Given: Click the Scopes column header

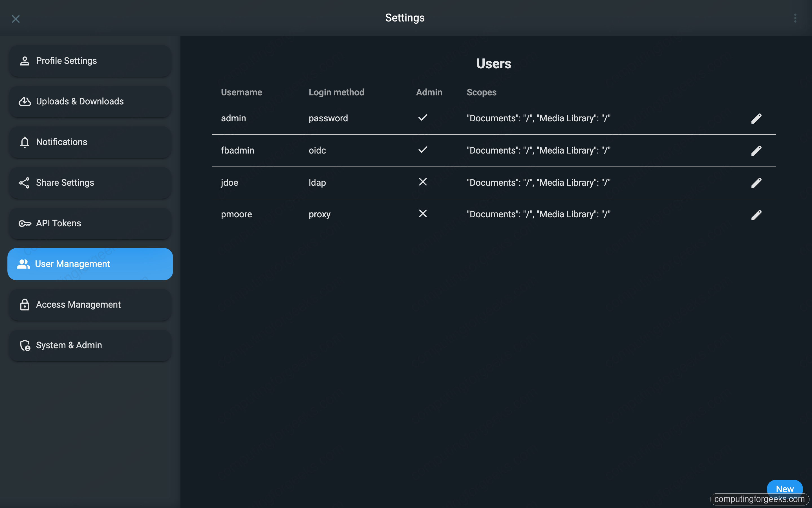Looking at the screenshot, I should click(482, 92).
